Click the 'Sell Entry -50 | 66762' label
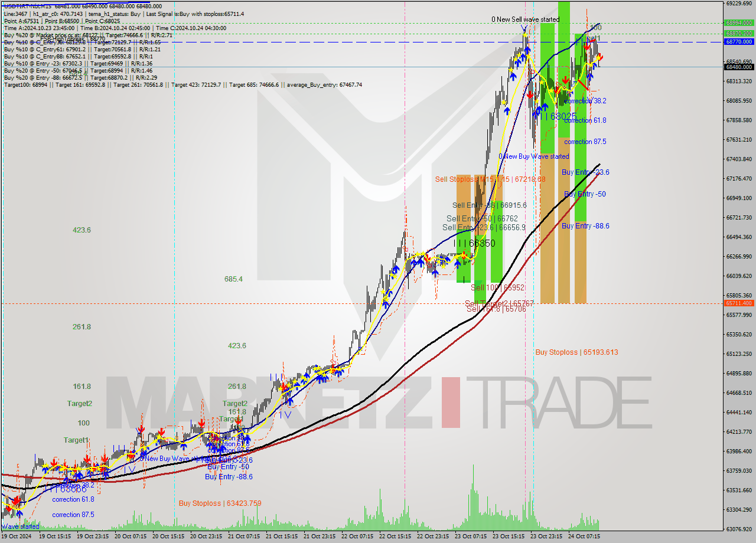 (x=482, y=218)
